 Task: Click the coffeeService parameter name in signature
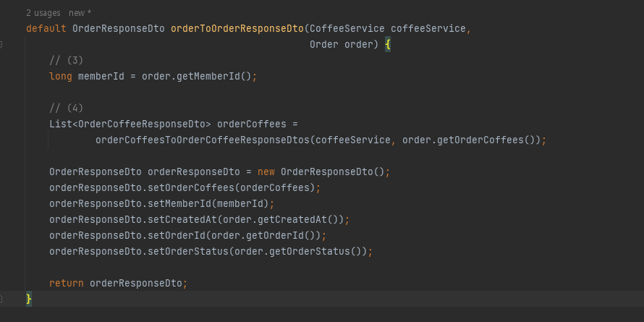pos(428,29)
